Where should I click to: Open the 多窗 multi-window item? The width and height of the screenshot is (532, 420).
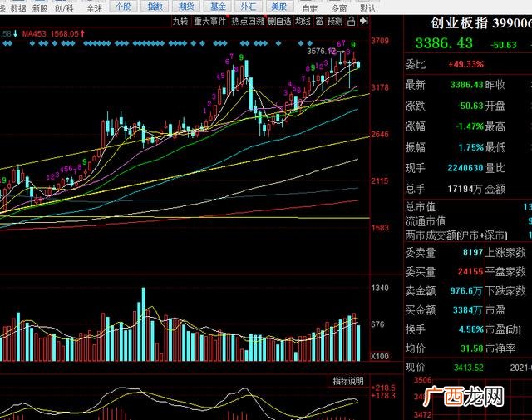point(339,8)
